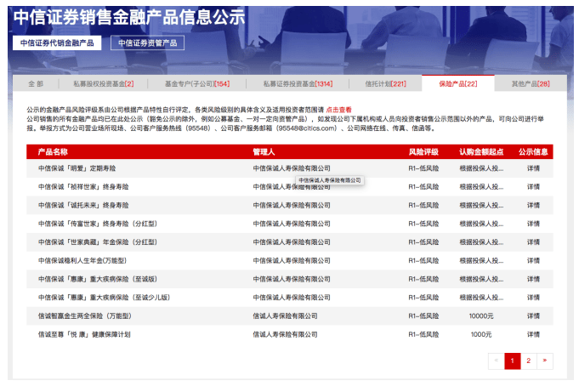Select page 1 in pagination
Viewport: 579px width, 392px height.
pos(513,361)
